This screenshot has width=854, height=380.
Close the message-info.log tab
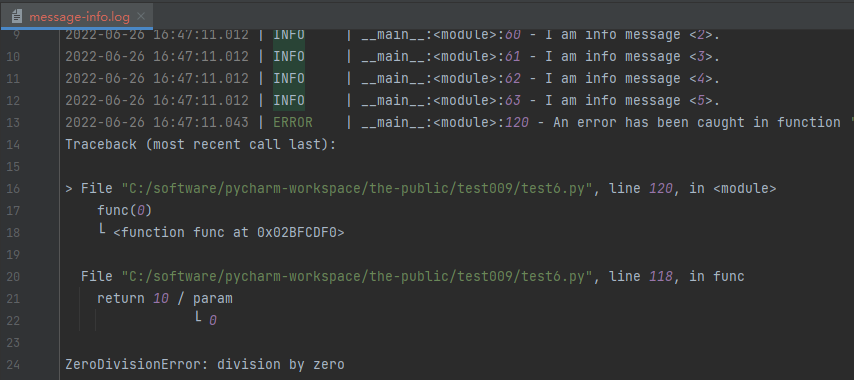pos(141,17)
